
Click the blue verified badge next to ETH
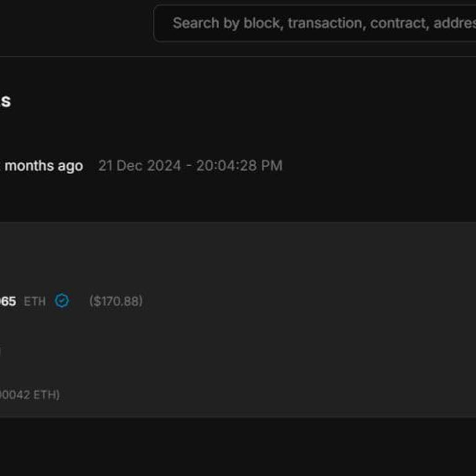tap(62, 301)
